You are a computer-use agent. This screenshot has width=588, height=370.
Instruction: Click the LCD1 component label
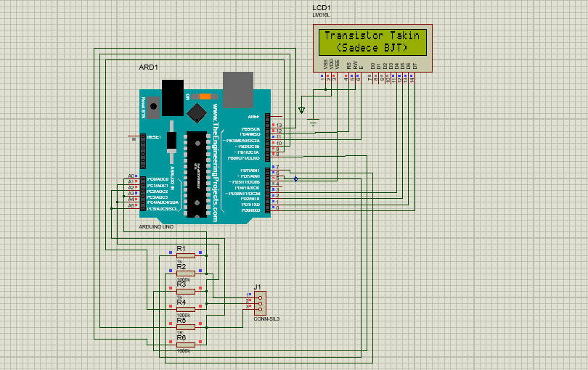point(322,8)
